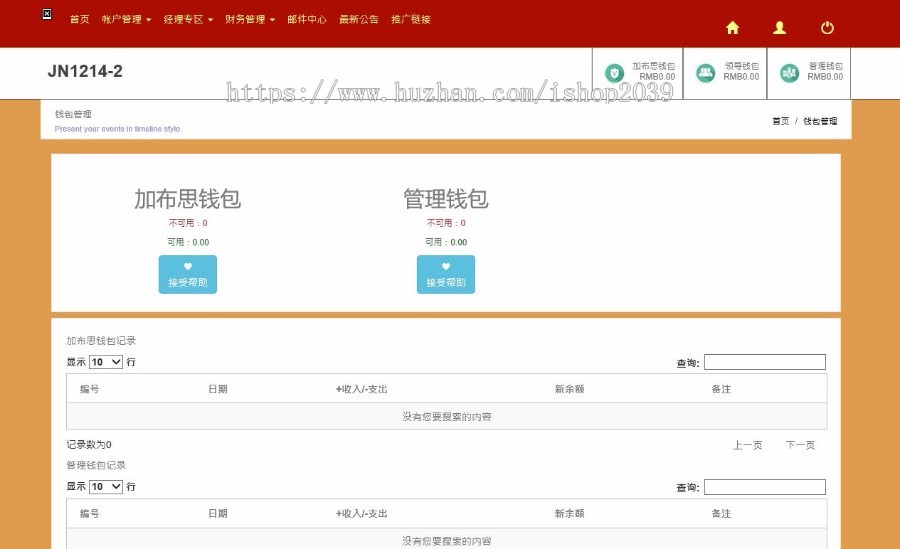
Task: Open 推广链接 menu item
Action: (411, 19)
